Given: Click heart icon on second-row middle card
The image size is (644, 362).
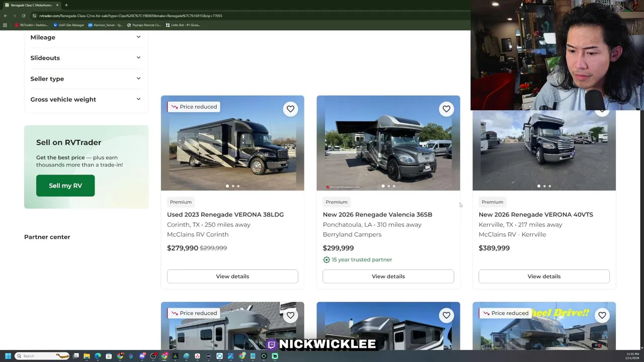Looking at the screenshot, I should (x=446, y=315).
